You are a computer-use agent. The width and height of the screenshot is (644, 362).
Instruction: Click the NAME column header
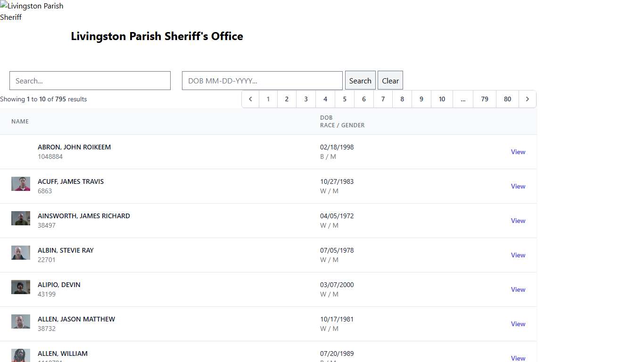20,121
